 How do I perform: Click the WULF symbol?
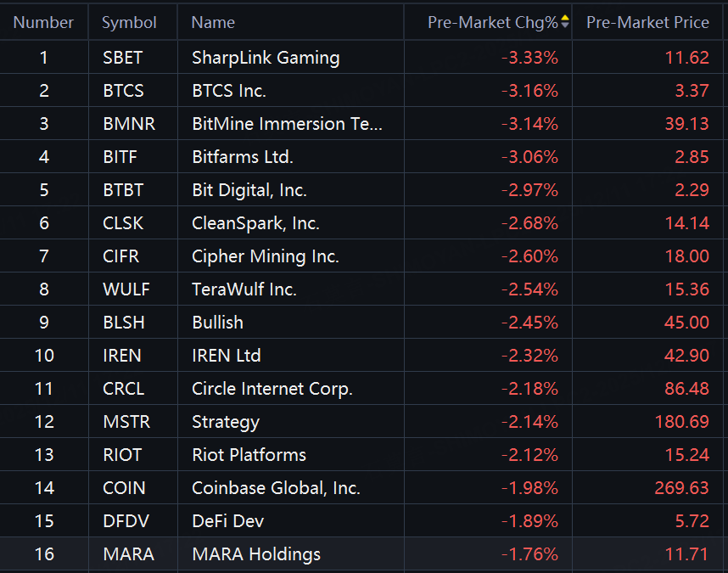coord(126,289)
